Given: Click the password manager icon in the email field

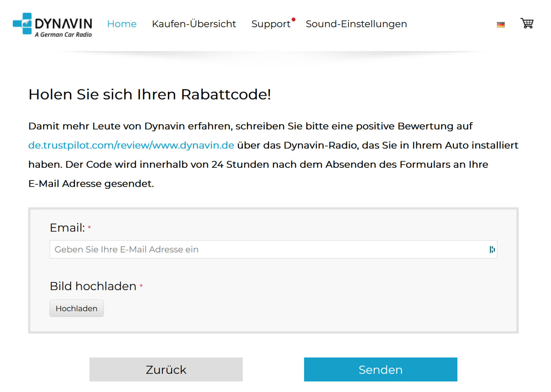Looking at the screenshot, I should (492, 249).
